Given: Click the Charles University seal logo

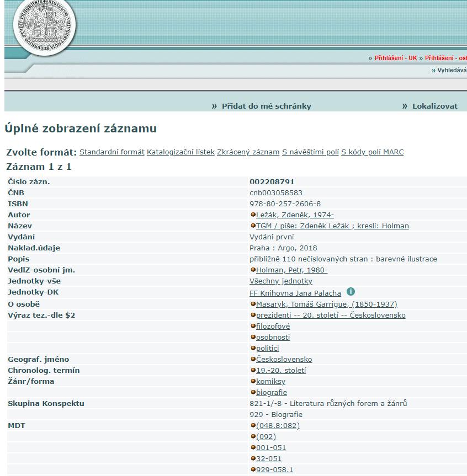Looking at the screenshot, I should (44, 26).
